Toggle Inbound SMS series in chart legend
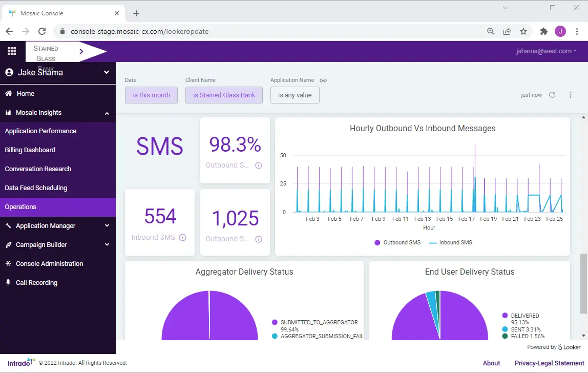 tap(450, 242)
